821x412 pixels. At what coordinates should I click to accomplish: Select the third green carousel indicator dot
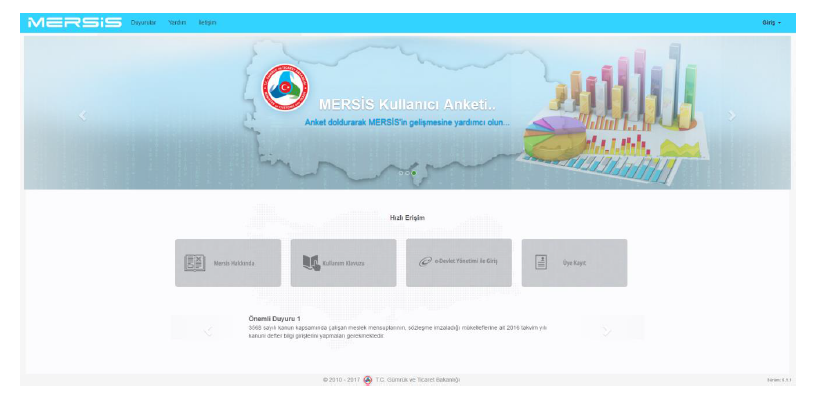[414, 173]
